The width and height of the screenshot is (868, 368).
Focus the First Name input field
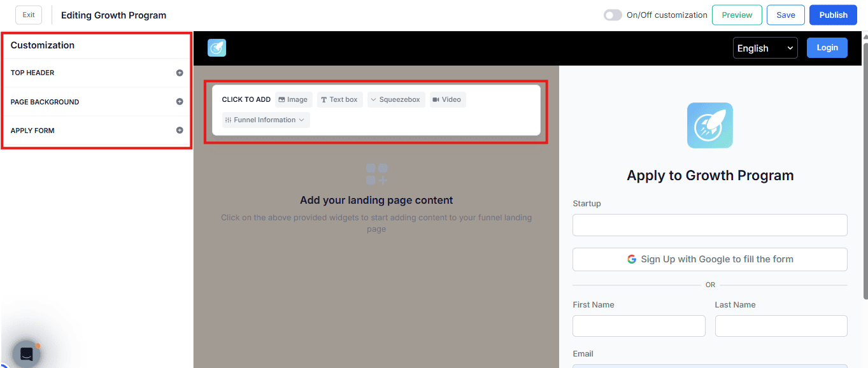[639, 325]
